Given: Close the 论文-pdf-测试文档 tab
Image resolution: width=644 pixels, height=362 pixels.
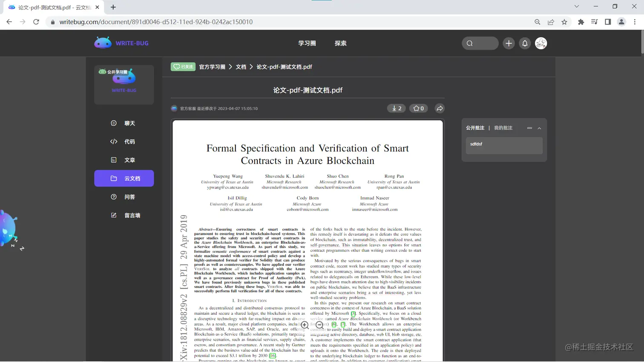Looking at the screenshot, I should pyautogui.click(x=97, y=7).
